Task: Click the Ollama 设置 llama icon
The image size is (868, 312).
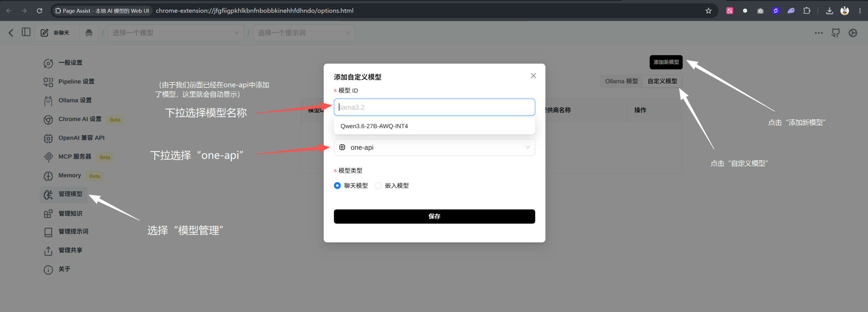Action: 48,101
